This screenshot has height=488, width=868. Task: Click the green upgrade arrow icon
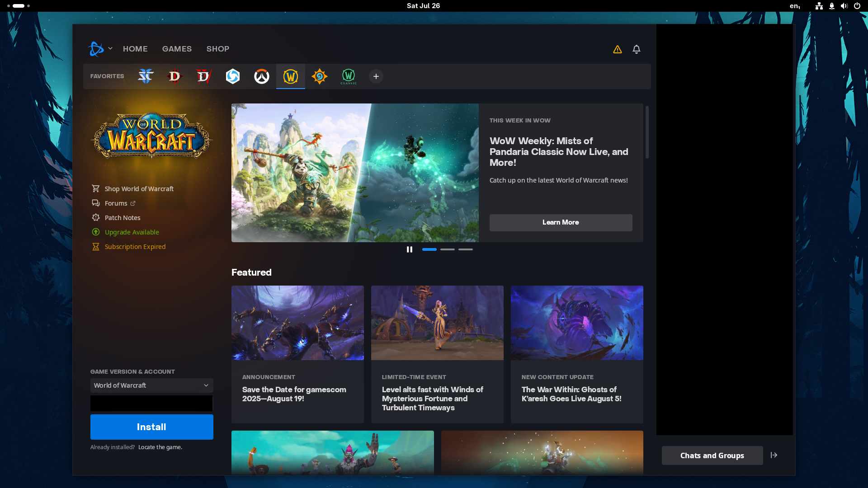click(96, 232)
